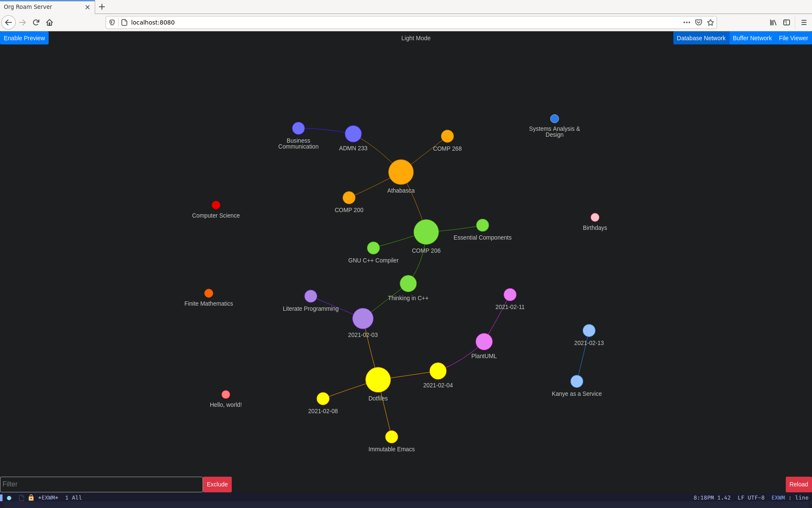Screen dimensions: 812x508
Task: Click the Exclude filter button
Action: click(x=217, y=484)
